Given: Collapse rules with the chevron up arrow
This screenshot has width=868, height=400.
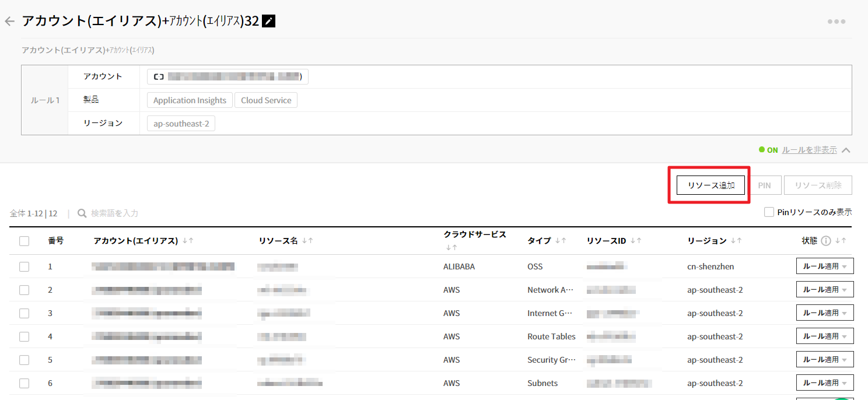Looking at the screenshot, I should coord(846,150).
